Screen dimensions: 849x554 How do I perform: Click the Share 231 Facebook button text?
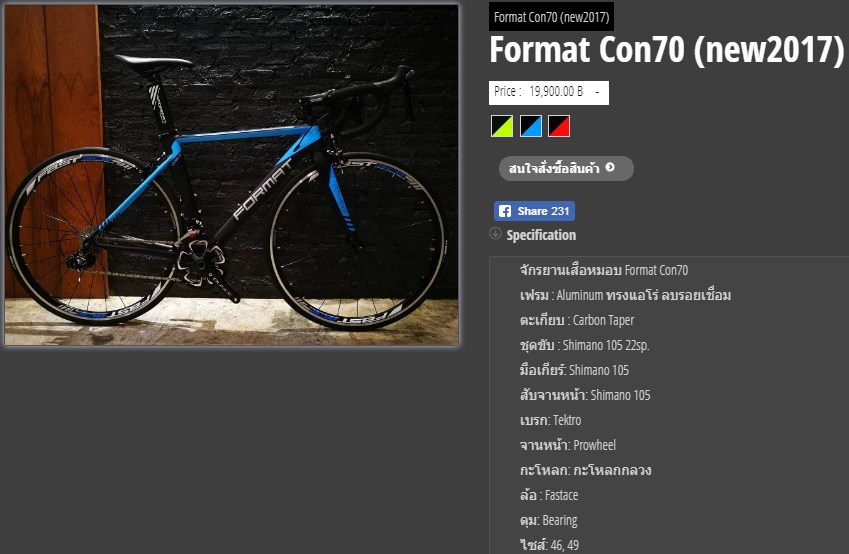pyautogui.click(x=543, y=211)
